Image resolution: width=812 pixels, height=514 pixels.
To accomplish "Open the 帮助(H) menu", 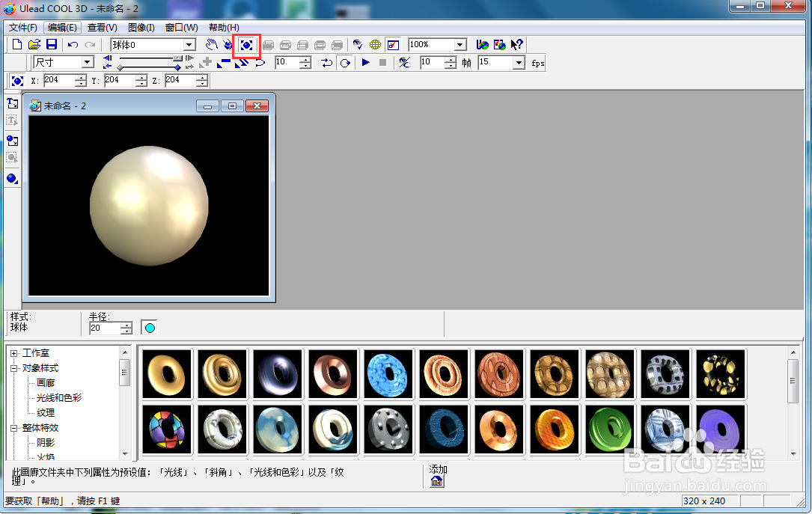I will 224,28.
